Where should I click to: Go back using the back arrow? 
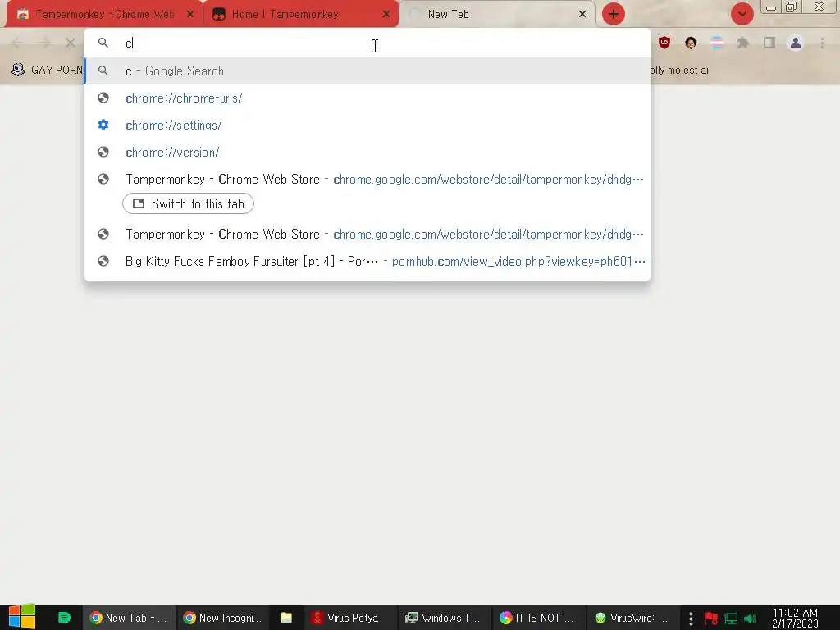coord(17,43)
